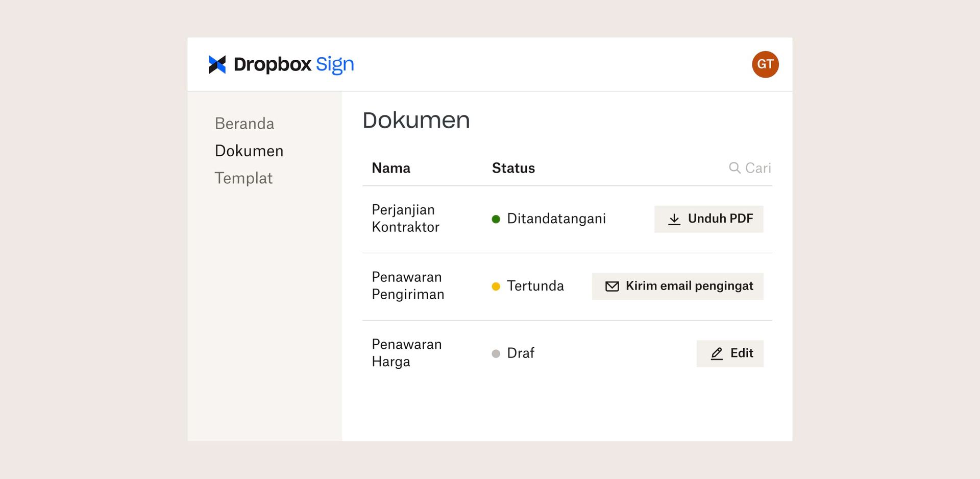Select Beranda in the sidebar

click(244, 123)
